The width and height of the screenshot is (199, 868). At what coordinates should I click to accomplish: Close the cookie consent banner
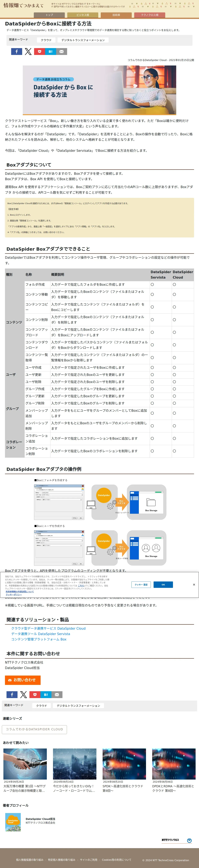[194, 584]
